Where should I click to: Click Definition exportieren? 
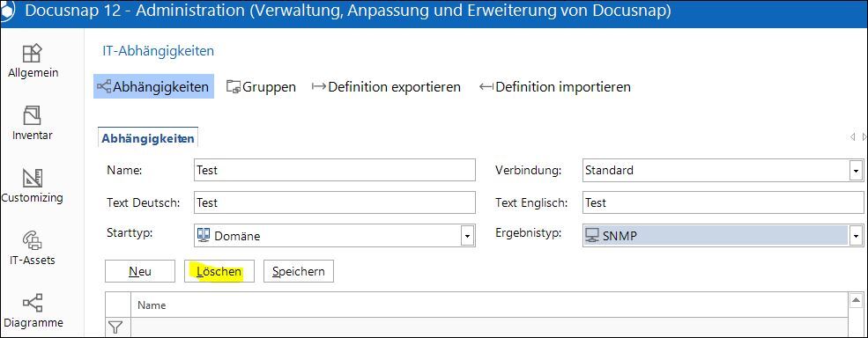(x=386, y=87)
